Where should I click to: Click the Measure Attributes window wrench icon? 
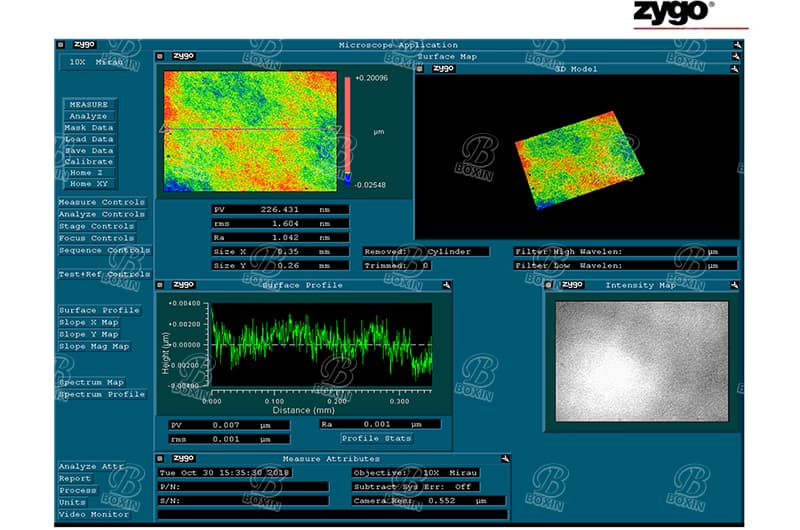(506, 458)
